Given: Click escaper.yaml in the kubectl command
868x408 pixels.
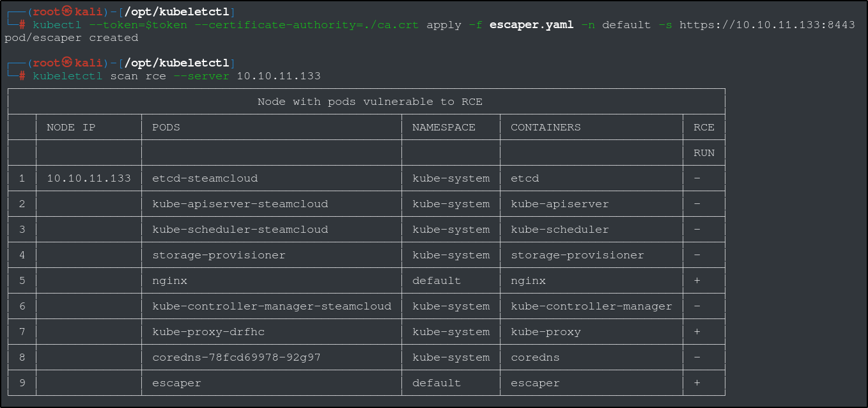Looking at the screenshot, I should [x=532, y=25].
